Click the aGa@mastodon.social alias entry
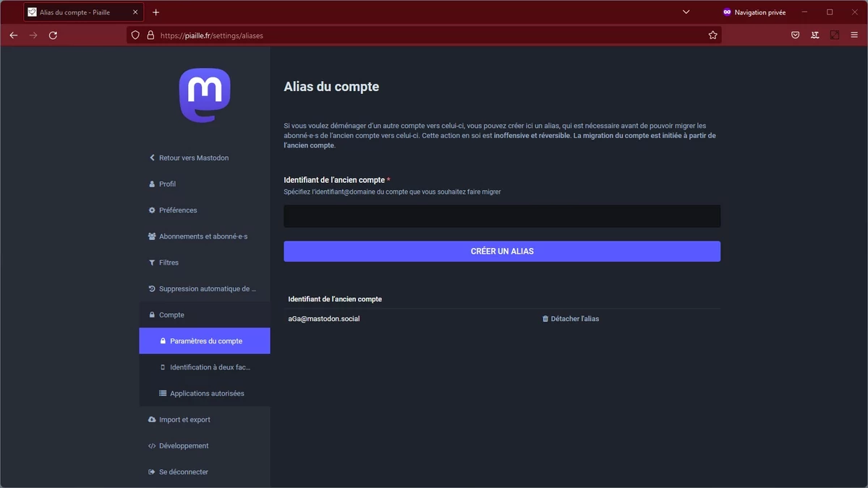The image size is (868, 488). pyautogui.click(x=324, y=319)
